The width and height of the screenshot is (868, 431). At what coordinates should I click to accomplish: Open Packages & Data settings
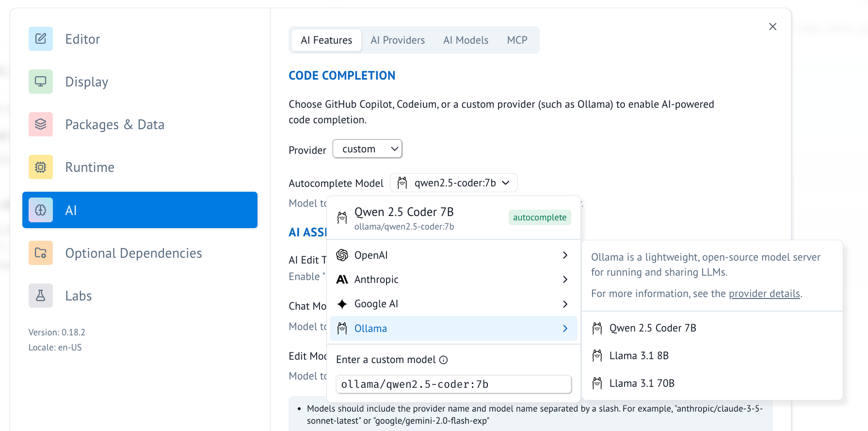(x=114, y=124)
